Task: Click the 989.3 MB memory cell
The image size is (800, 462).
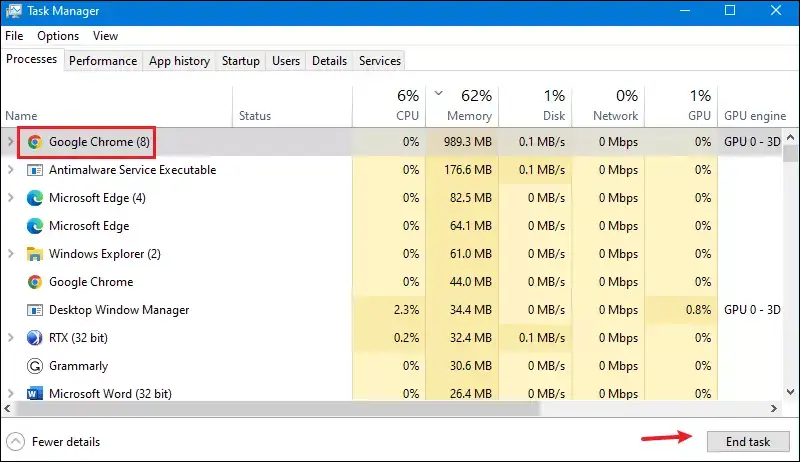Action: coord(462,142)
